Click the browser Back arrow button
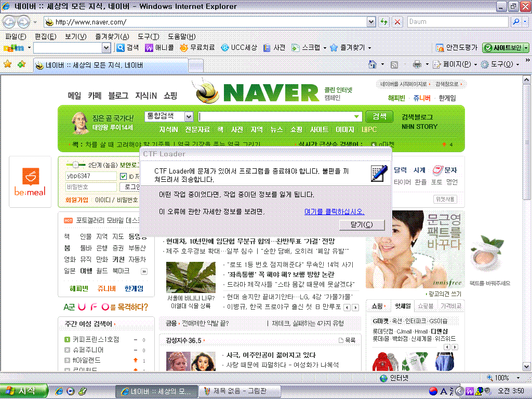The image size is (532, 399). click(9, 22)
